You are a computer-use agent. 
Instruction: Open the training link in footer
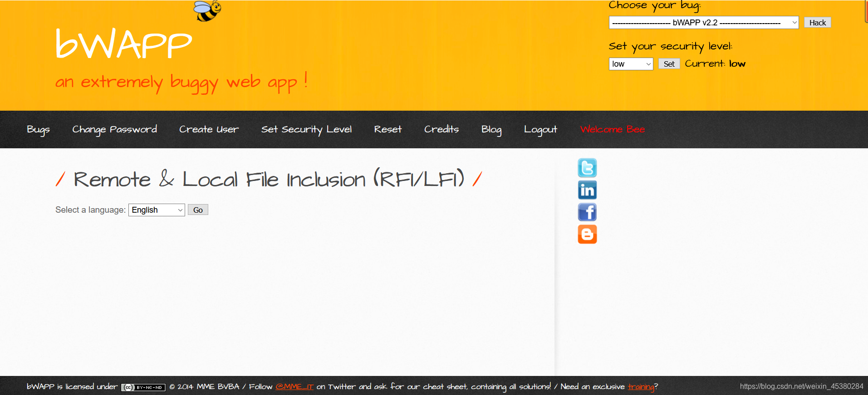coord(641,387)
